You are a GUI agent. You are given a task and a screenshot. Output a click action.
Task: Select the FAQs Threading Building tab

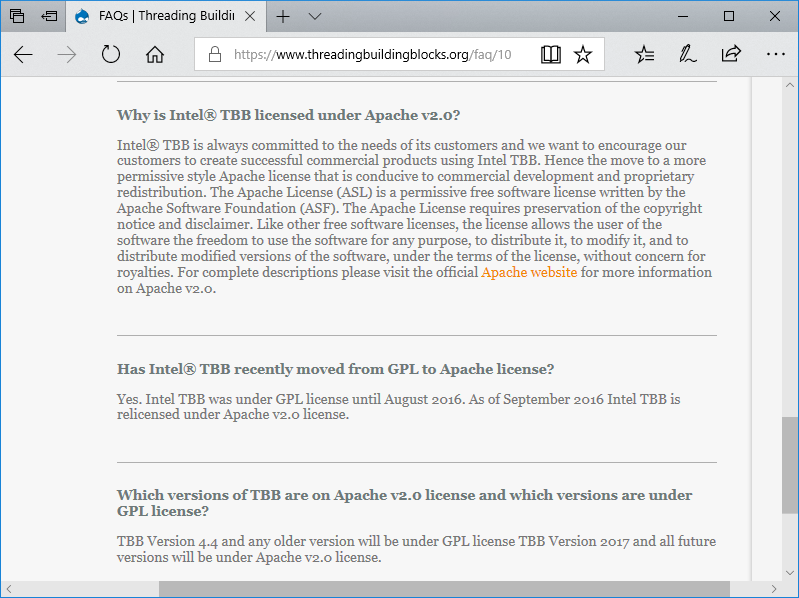[160, 17]
